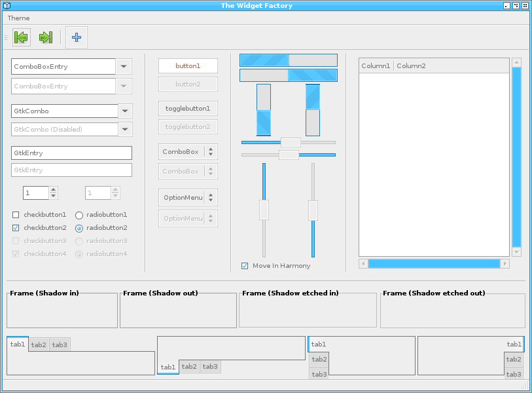Click the toolbar drag handle grip
The height and width of the screenshot is (393, 532).
(6, 37)
